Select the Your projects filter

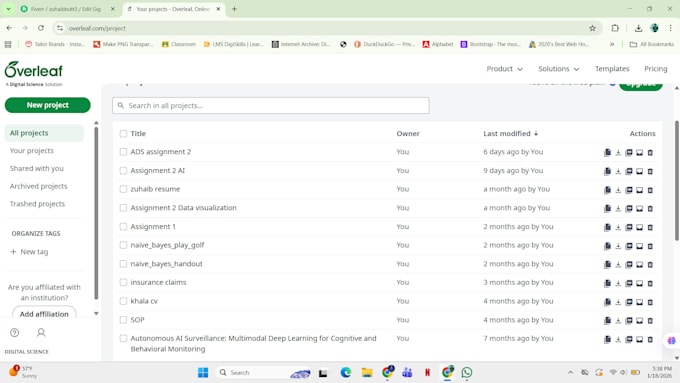[x=32, y=151]
